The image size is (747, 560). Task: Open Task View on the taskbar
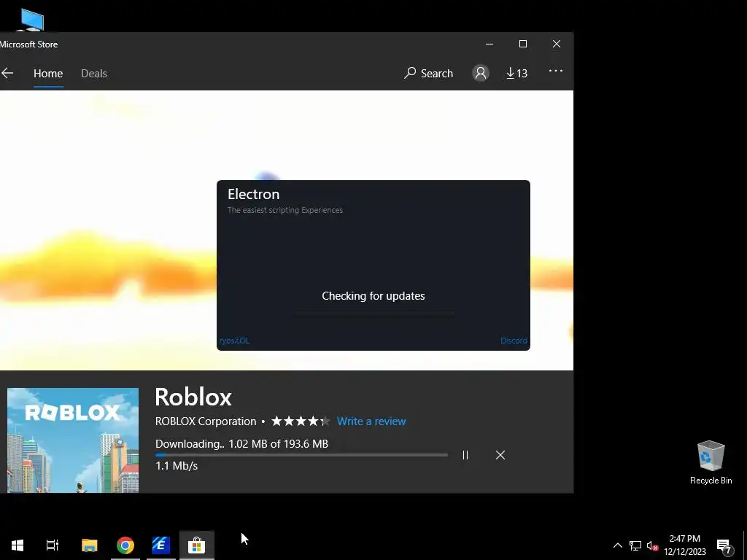pyautogui.click(x=53, y=545)
